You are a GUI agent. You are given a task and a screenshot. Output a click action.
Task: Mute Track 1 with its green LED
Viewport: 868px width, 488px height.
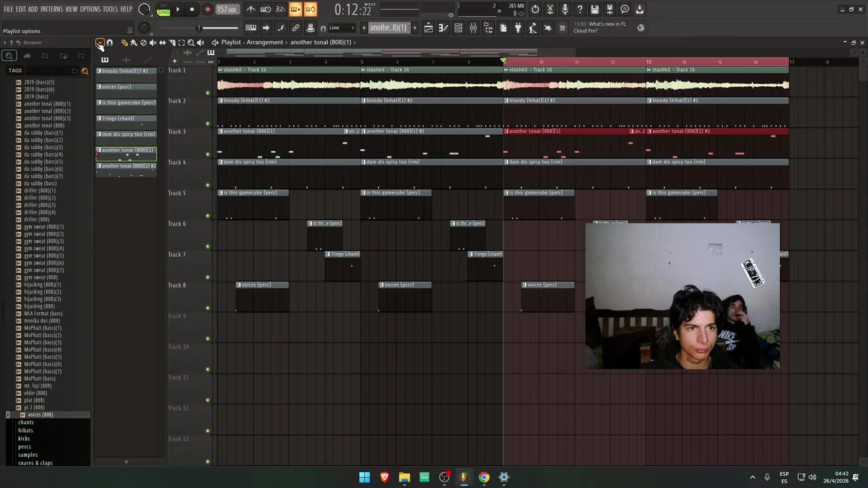coord(208,93)
